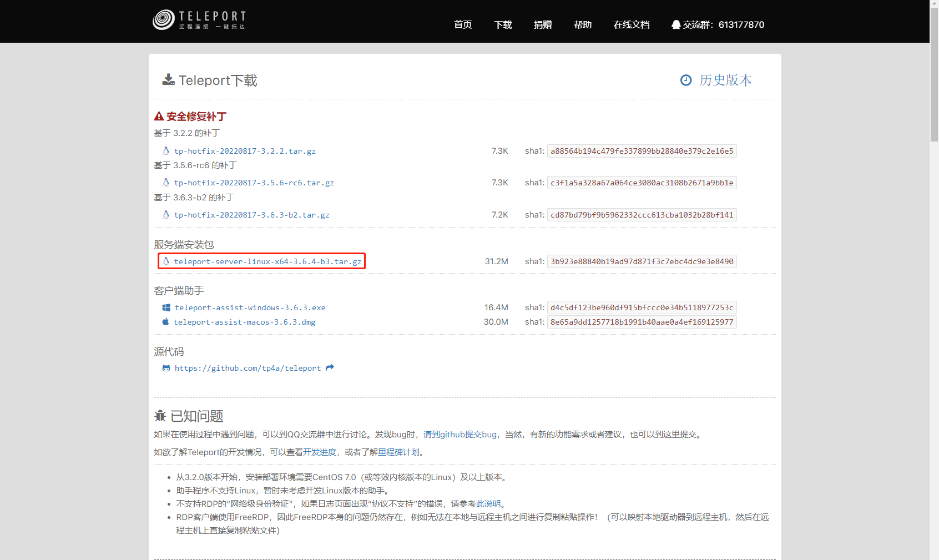The width and height of the screenshot is (939, 560).
Task: Download teleport-server-linux-x64-3.6.4-b3.tar.gz
Action: point(267,261)
